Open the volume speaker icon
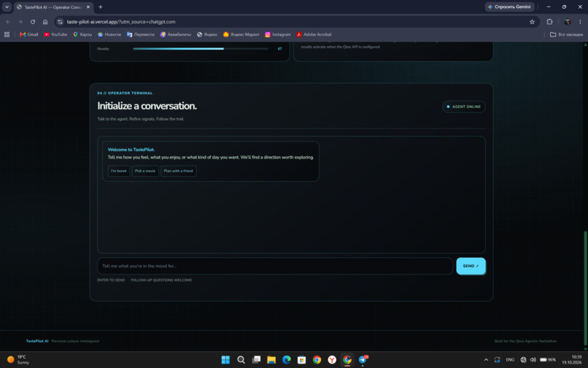Screen dimensions: 588x368 533,360
